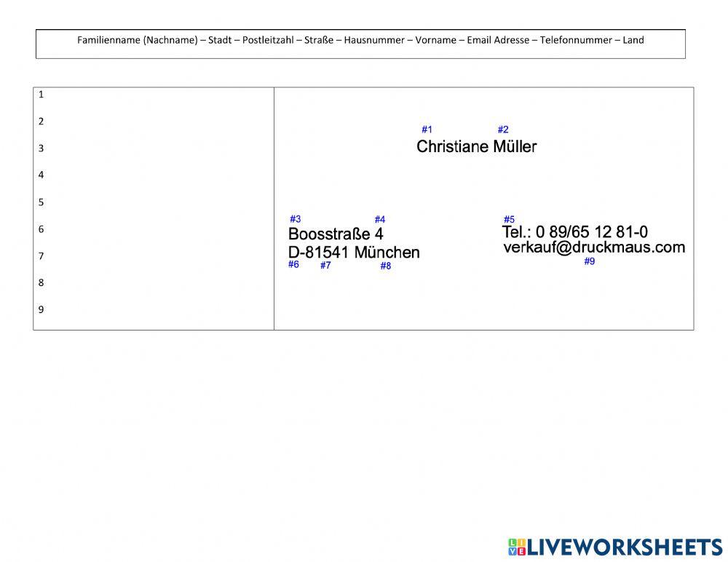Click answer line number 3
Image resolution: width=728 pixels, height=562 pixels.
click(x=153, y=149)
